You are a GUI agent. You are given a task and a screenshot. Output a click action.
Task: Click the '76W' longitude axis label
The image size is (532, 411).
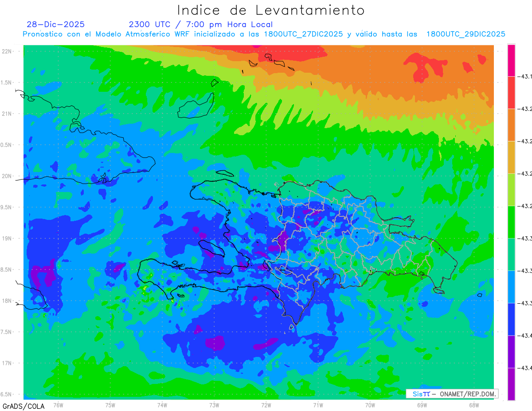[x=58, y=405]
